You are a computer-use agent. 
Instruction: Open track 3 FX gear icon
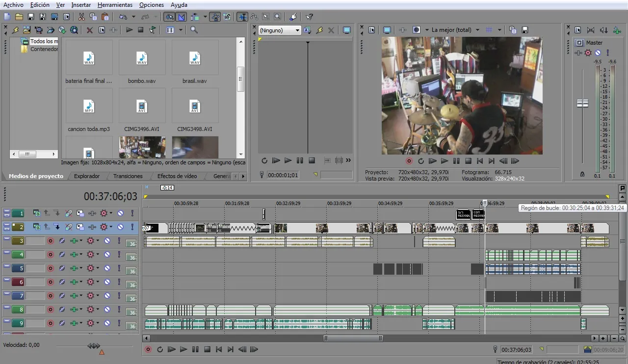point(90,241)
